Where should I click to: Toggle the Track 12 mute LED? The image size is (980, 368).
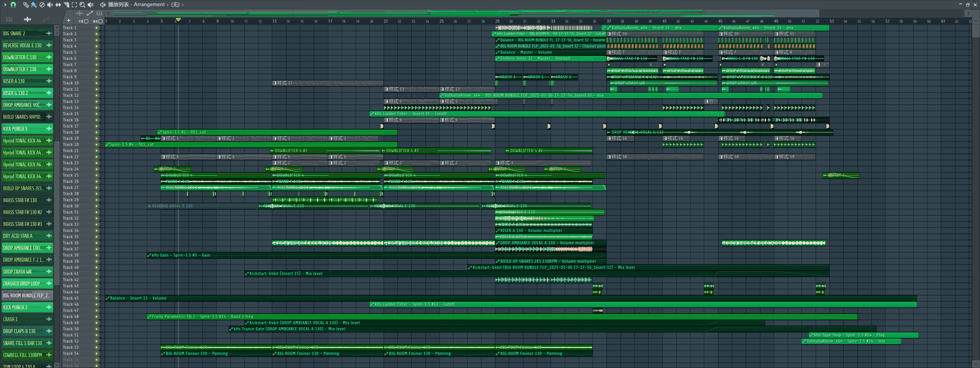[x=96, y=95]
